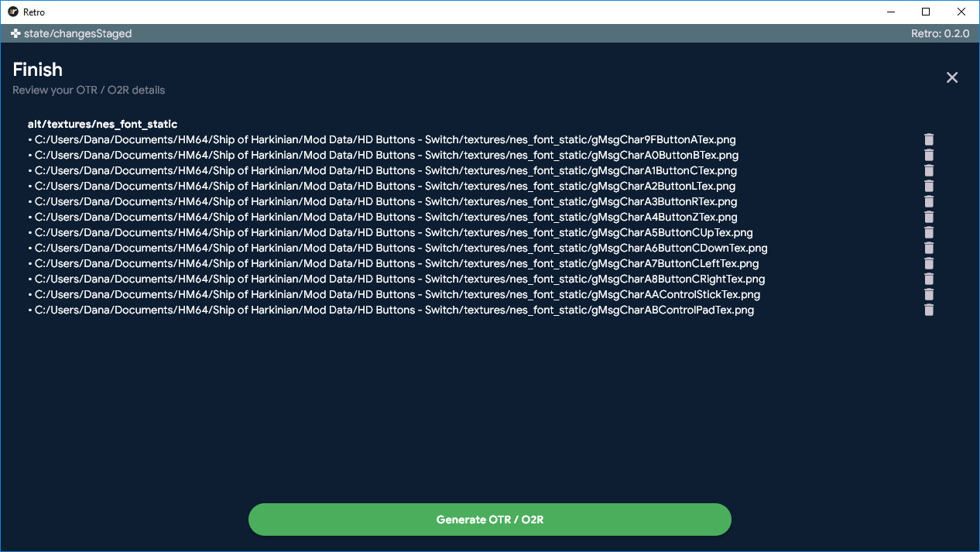Select the gMsgCharABControlPadTex.png file path

[x=395, y=310]
